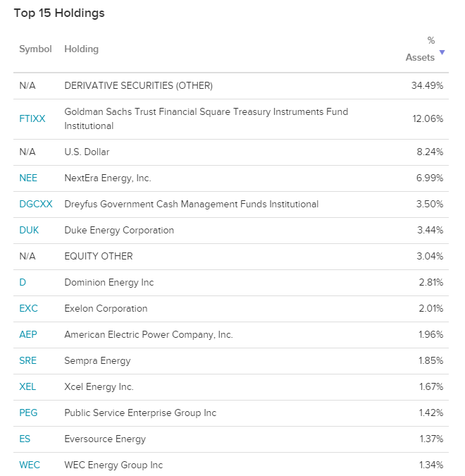Screen dimensions: 465x476
Task: Click the ES symbol for Eversource Energy
Action: pyautogui.click(x=25, y=439)
